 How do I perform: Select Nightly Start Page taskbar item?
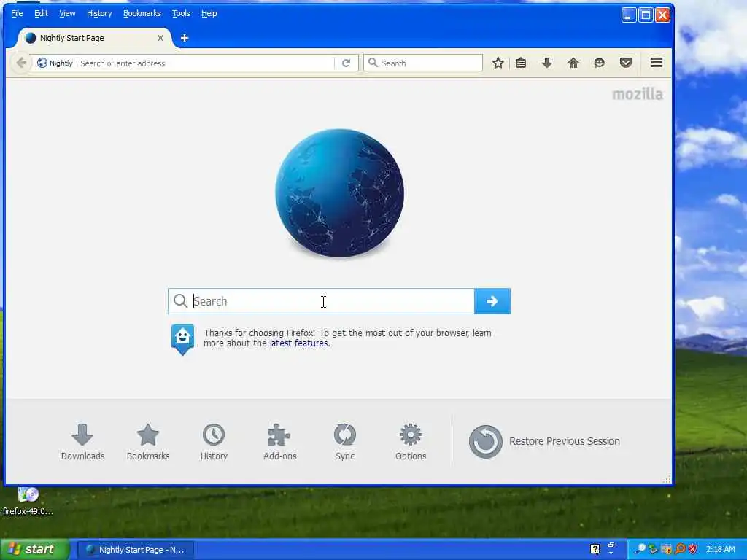tap(135, 550)
